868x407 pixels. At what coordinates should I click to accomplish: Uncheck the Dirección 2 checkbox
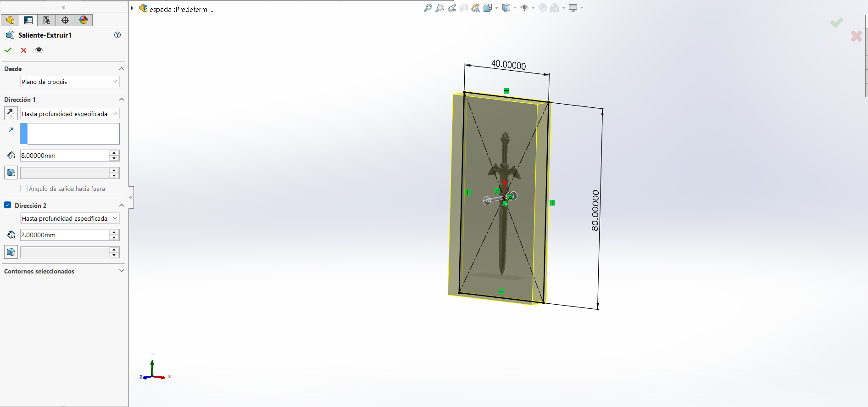point(8,205)
